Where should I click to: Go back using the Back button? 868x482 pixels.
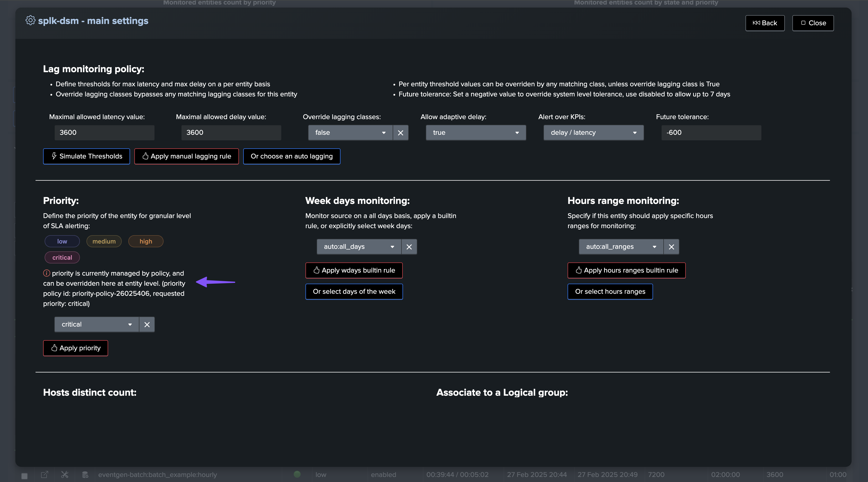765,23
